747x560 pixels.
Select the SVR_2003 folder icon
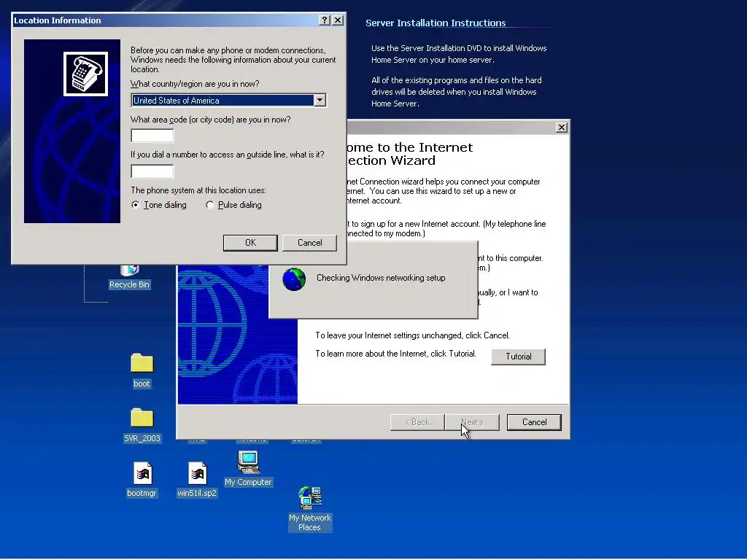tap(142, 418)
